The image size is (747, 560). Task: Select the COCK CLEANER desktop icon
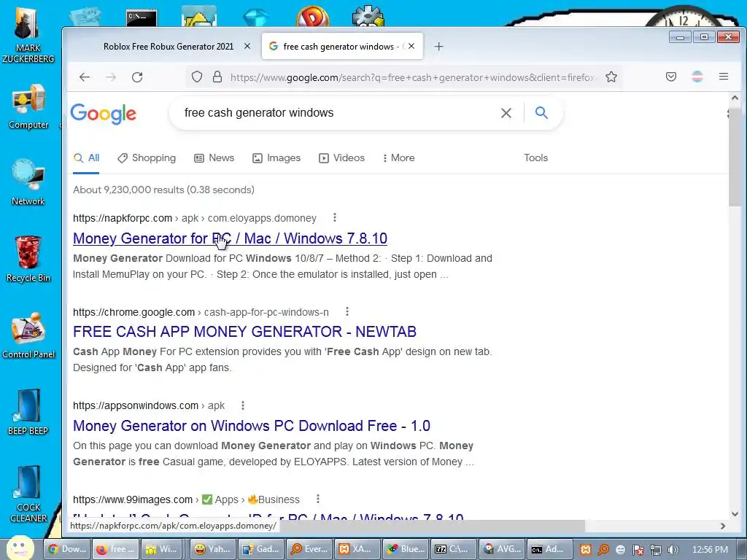pyautogui.click(x=28, y=494)
